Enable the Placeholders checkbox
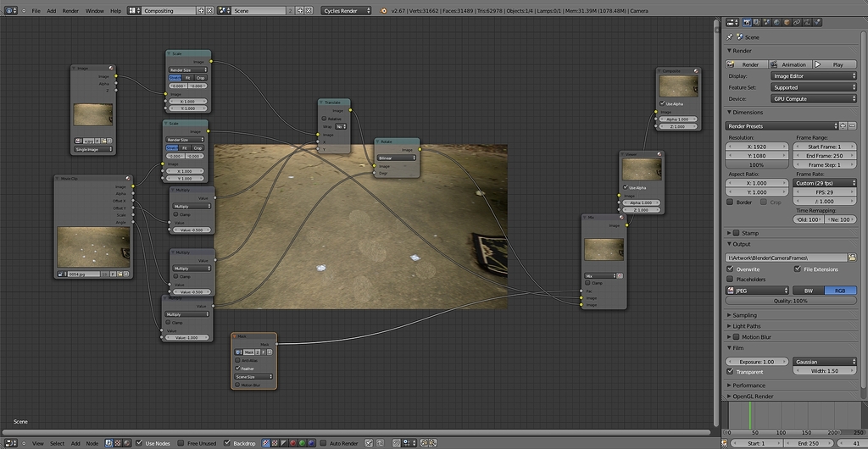This screenshot has width=868, height=449. click(730, 280)
